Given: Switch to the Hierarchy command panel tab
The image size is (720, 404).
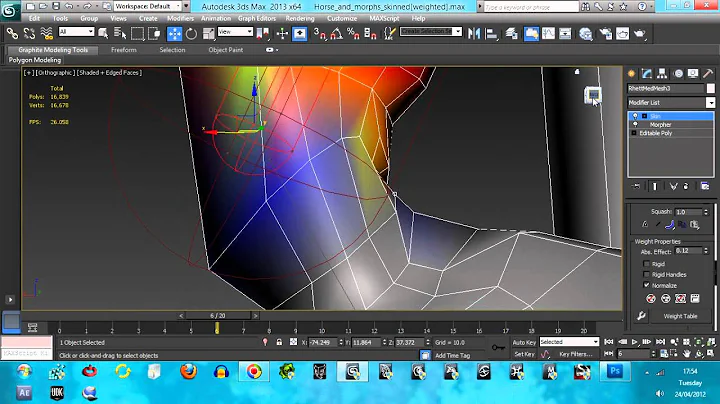Looking at the screenshot, I should 662,73.
